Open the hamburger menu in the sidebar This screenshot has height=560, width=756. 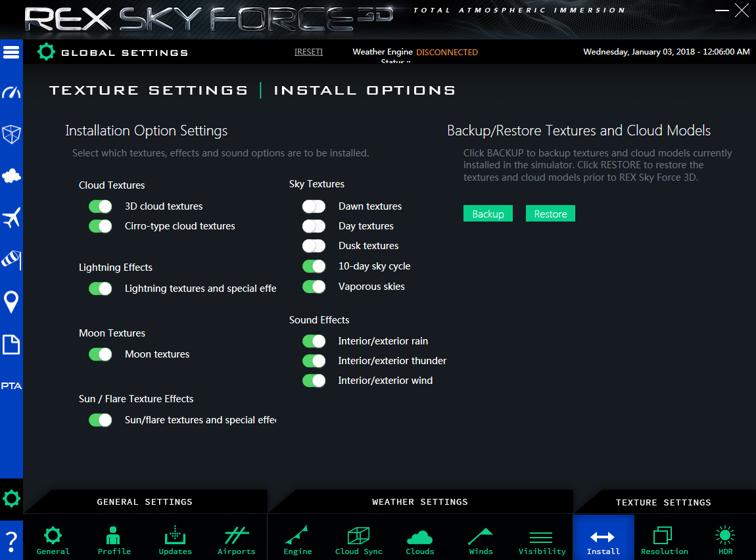(11, 52)
